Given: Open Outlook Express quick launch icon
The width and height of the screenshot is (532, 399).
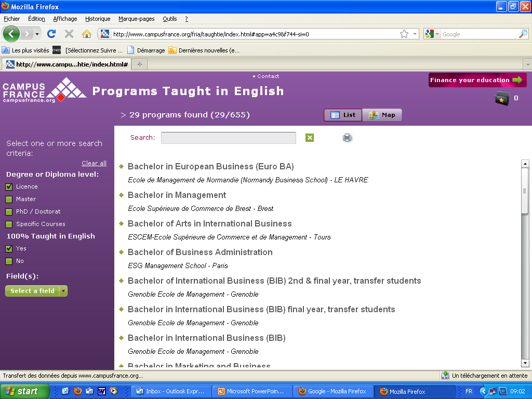Looking at the screenshot, I should point(89,391).
